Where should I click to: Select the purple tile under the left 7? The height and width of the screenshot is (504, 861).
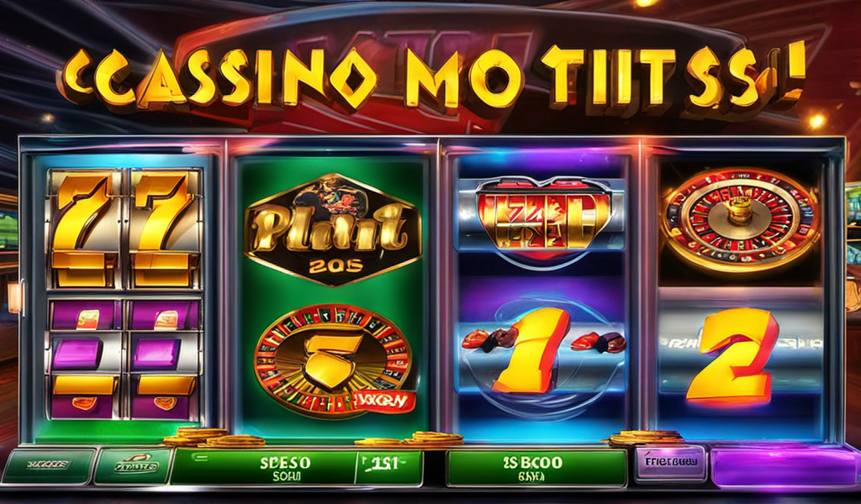[x=87, y=316]
